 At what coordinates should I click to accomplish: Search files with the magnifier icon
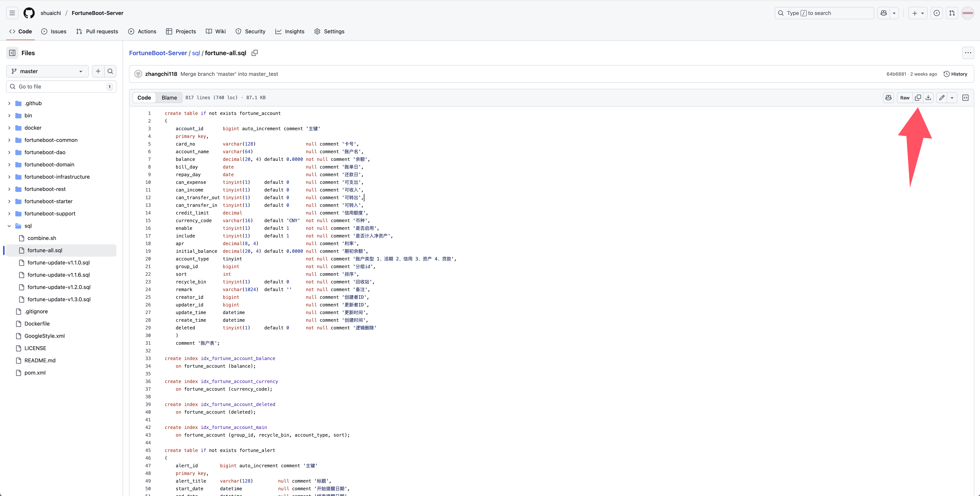[x=110, y=71]
